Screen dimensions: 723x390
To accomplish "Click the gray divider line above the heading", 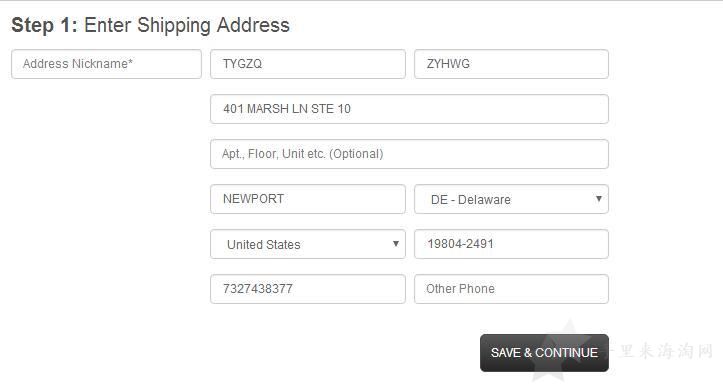I will pyautogui.click(x=362, y=0).
